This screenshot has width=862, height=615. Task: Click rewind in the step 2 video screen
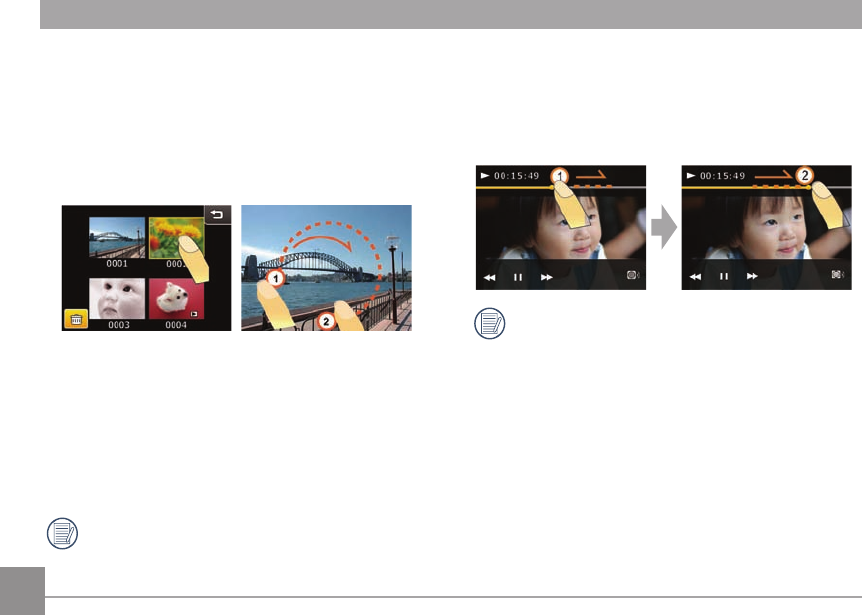[x=695, y=276]
